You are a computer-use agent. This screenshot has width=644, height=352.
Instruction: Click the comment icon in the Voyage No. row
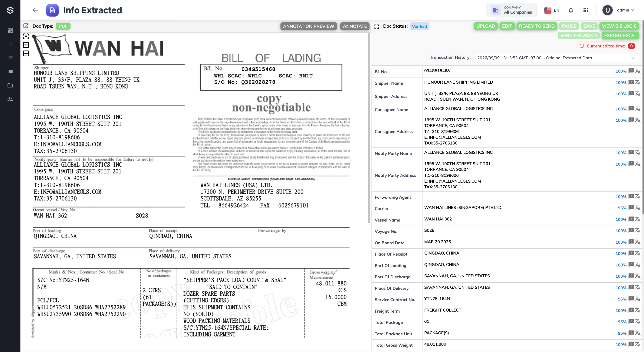coord(631,230)
